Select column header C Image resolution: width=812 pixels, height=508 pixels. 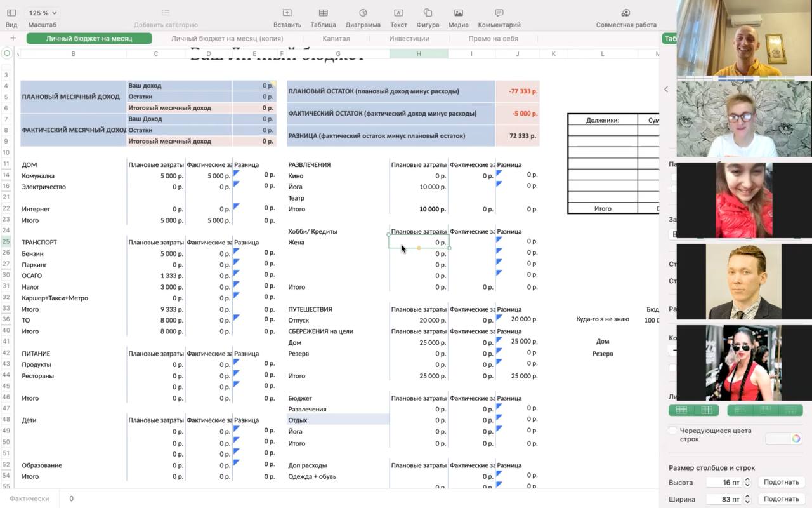(156, 54)
